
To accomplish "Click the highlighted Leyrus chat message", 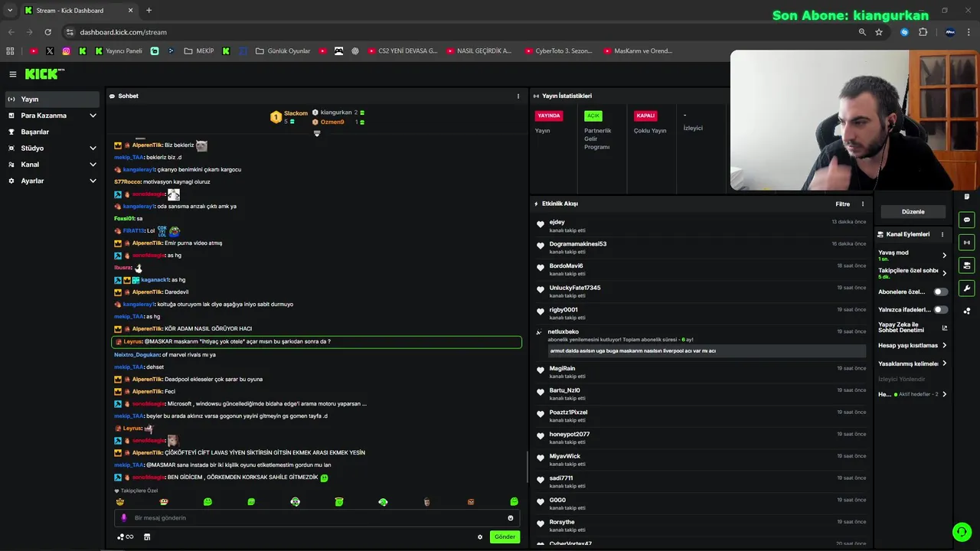I will [x=317, y=341].
